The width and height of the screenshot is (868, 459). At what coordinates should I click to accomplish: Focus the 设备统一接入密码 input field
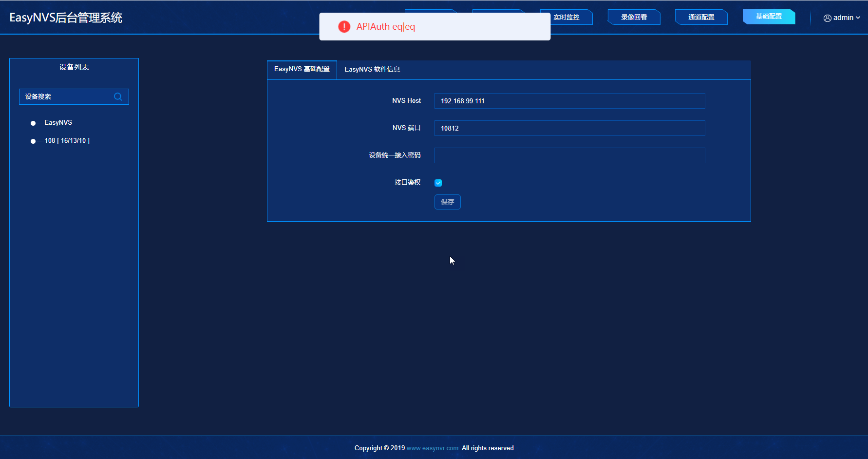click(x=570, y=155)
